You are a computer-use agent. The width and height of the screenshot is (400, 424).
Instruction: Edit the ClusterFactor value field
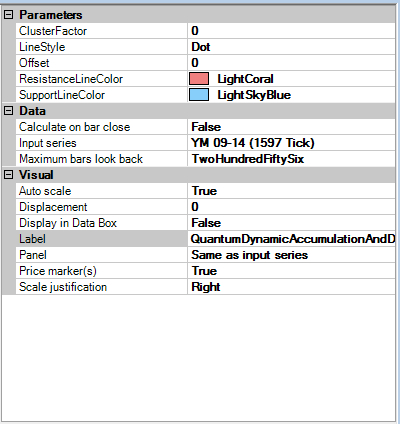point(292,31)
